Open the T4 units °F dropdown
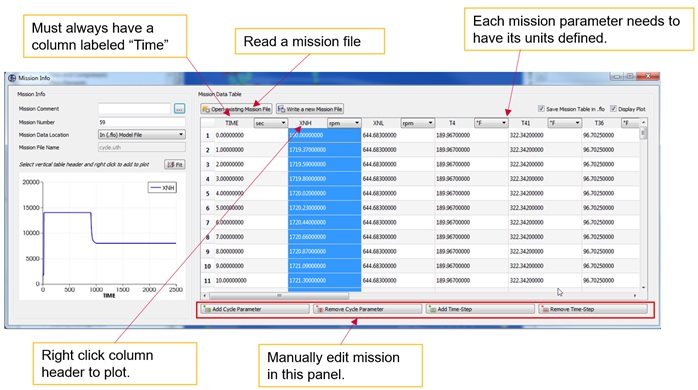 (x=491, y=123)
